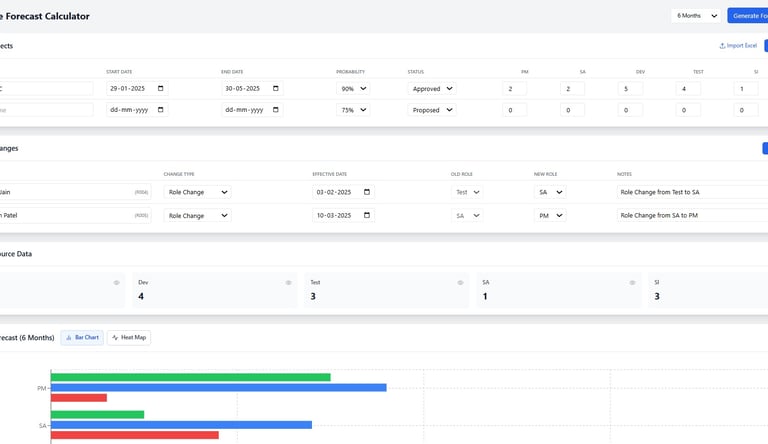Click the Import Excel link
This screenshot has height=444, width=768.
click(738, 46)
